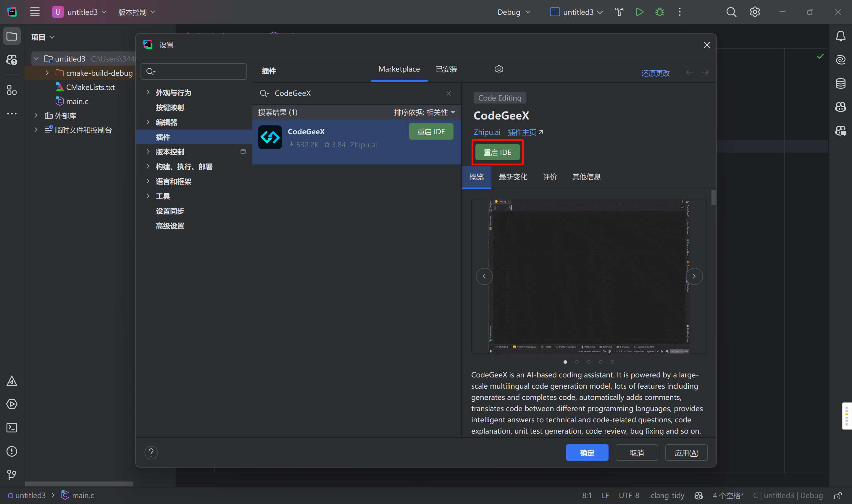Open the 概览 plugin tab
The width and height of the screenshot is (852, 504).
pos(476,177)
